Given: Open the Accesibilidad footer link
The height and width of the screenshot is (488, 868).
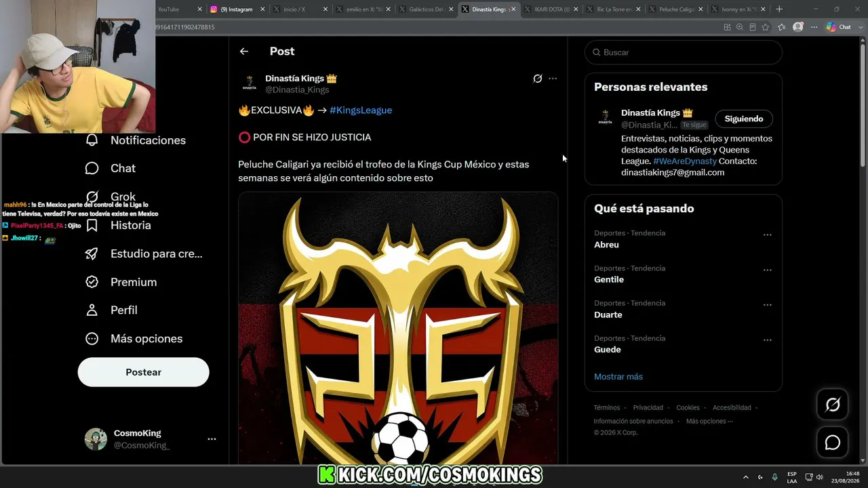Looking at the screenshot, I should click(732, 408).
